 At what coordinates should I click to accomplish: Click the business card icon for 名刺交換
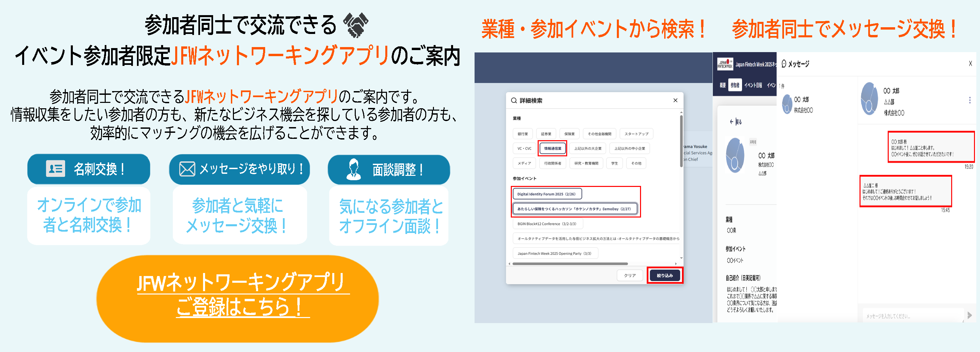tap(55, 169)
